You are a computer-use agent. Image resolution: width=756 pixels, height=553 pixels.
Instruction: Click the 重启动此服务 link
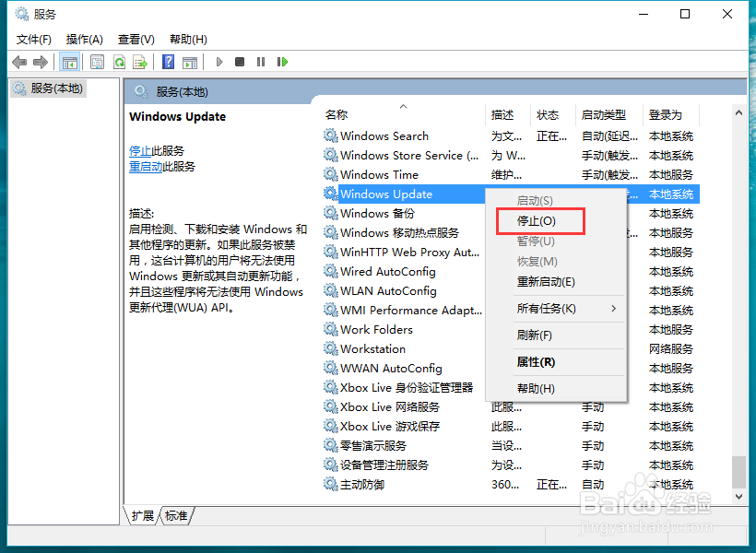coord(164,167)
